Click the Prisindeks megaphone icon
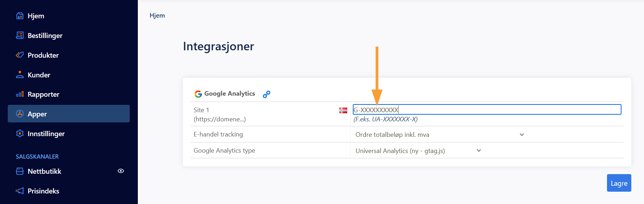Image resolution: width=644 pixels, height=204 pixels. (20, 191)
